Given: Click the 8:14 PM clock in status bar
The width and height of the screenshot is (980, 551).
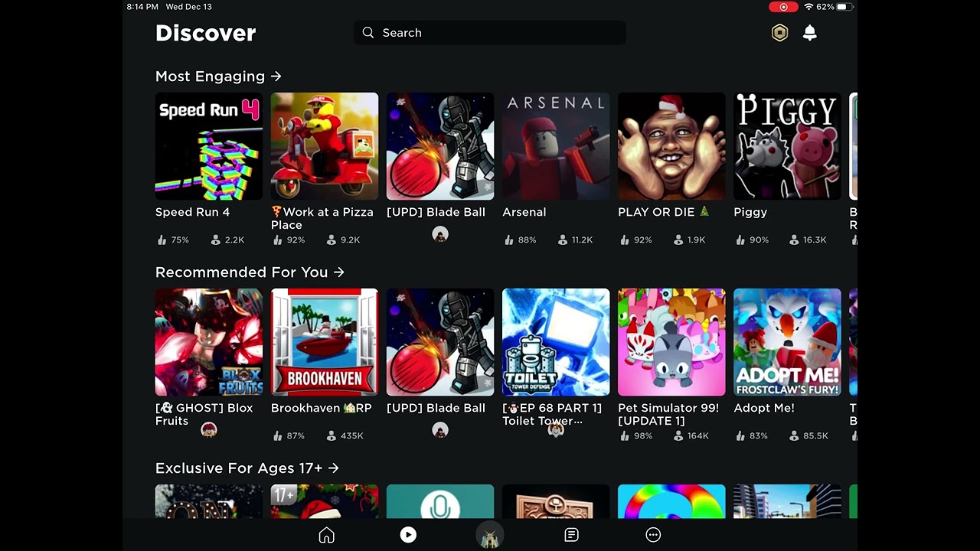Looking at the screenshot, I should tap(142, 7).
